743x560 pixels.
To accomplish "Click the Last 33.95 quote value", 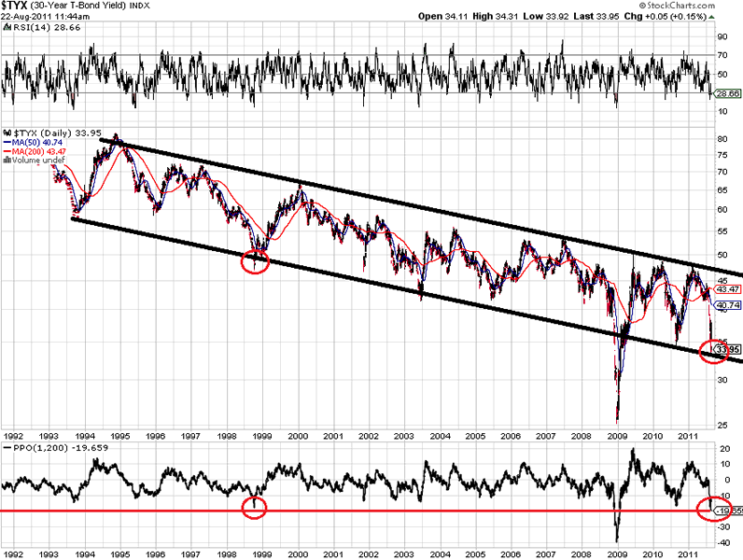I will click(596, 16).
